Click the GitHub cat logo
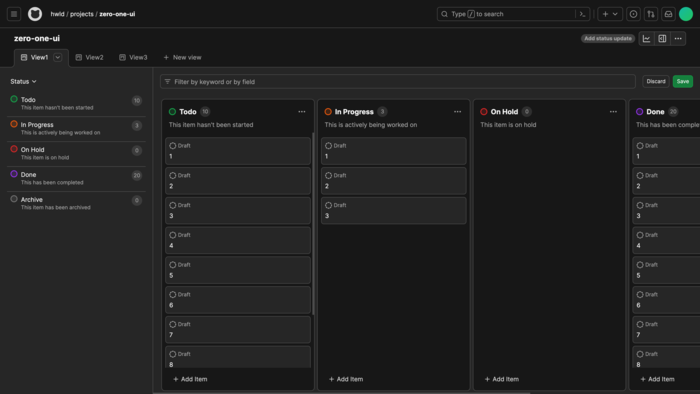This screenshot has height=394, width=700. tap(35, 14)
